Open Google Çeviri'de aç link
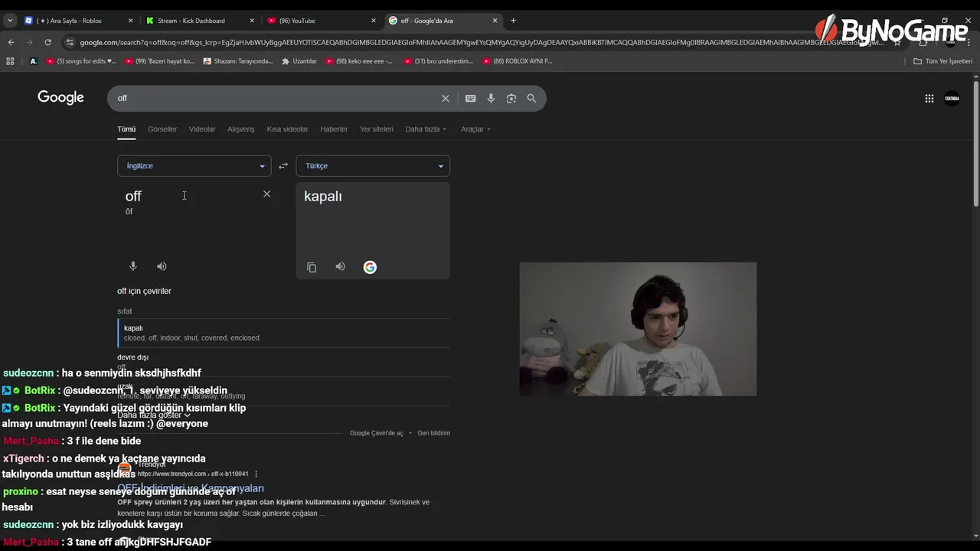The width and height of the screenshot is (980, 551). point(376,433)
